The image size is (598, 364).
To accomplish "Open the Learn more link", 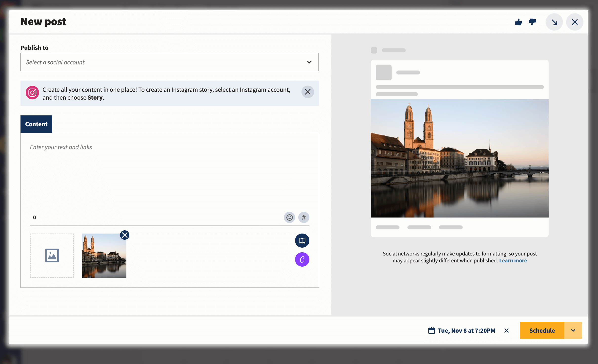I will click(513, 260).
